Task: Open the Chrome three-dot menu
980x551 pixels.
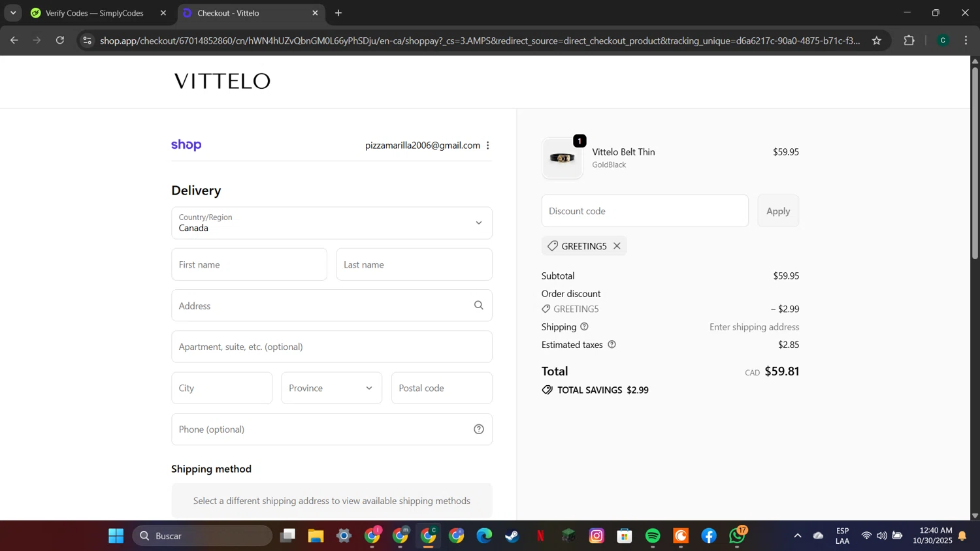Action: 966,40
